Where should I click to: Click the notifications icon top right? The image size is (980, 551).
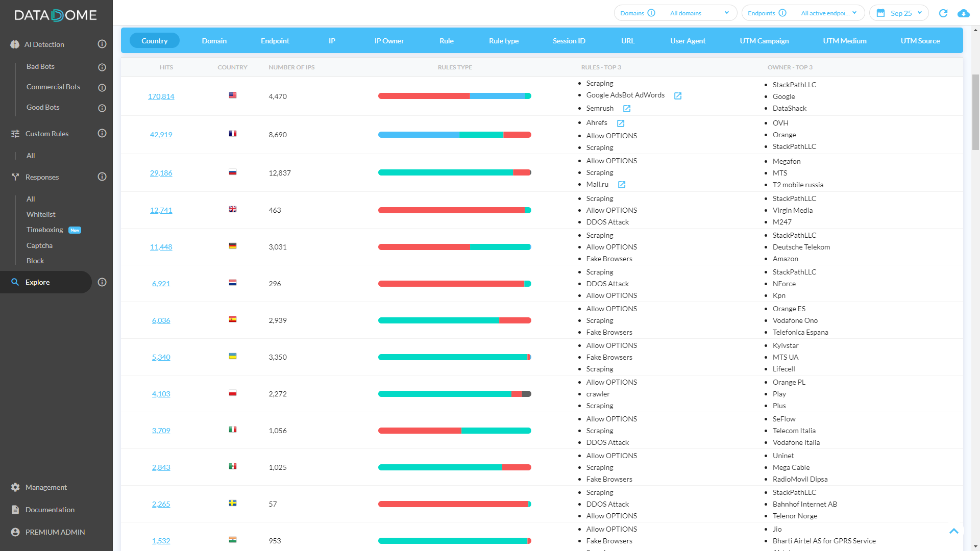click(x=964, y=13)
